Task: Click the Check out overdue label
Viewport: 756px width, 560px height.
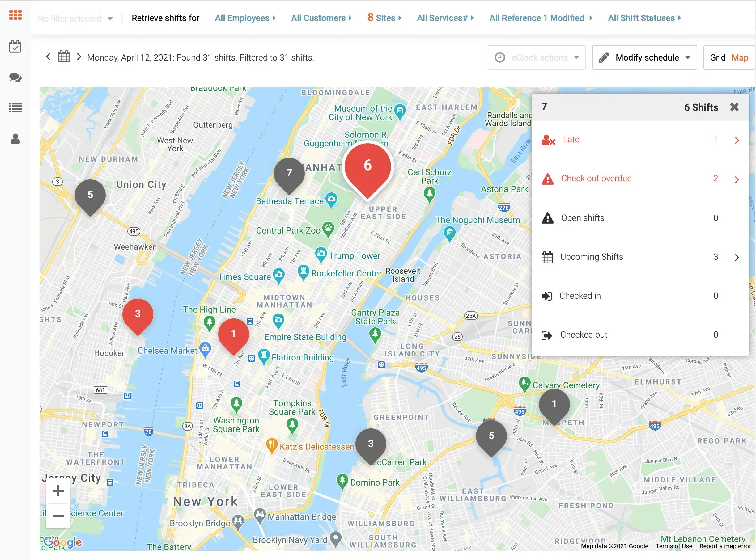Action: click(x=596, y=179)
